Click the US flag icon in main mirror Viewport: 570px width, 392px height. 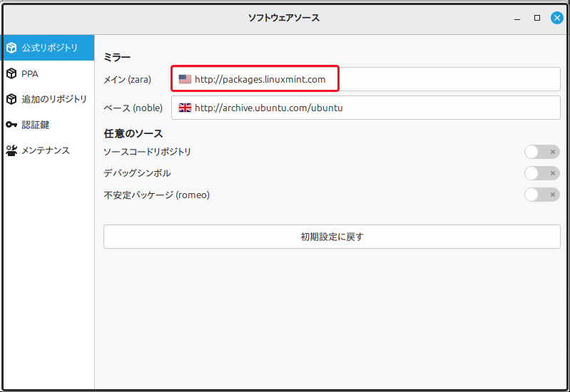(x=185, y=79)
